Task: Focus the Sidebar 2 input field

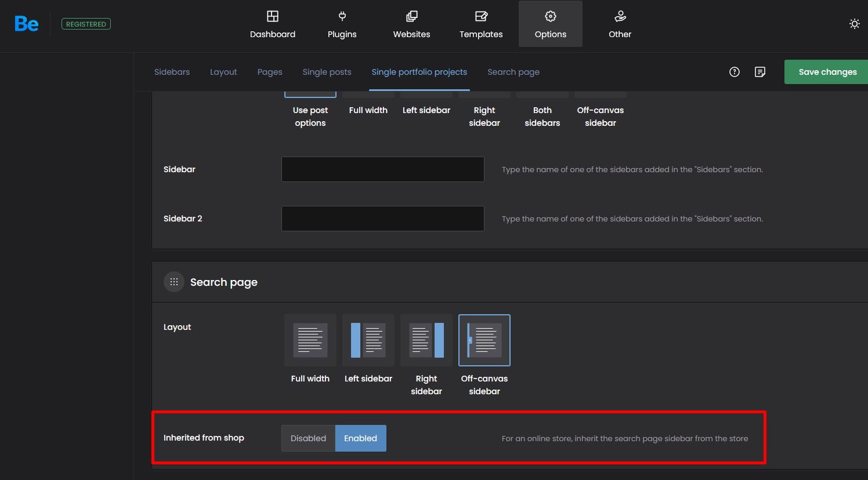Action: [x=383, y=219]
